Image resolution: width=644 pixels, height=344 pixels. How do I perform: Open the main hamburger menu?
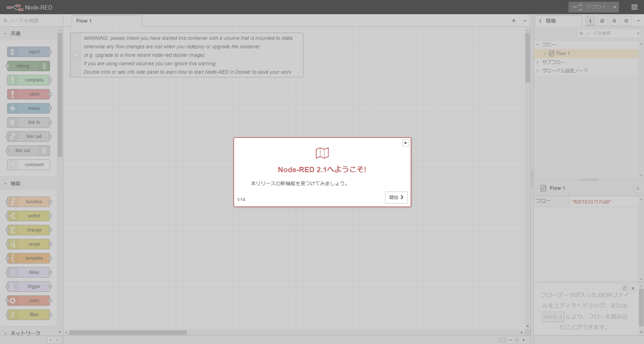[634, 7]
